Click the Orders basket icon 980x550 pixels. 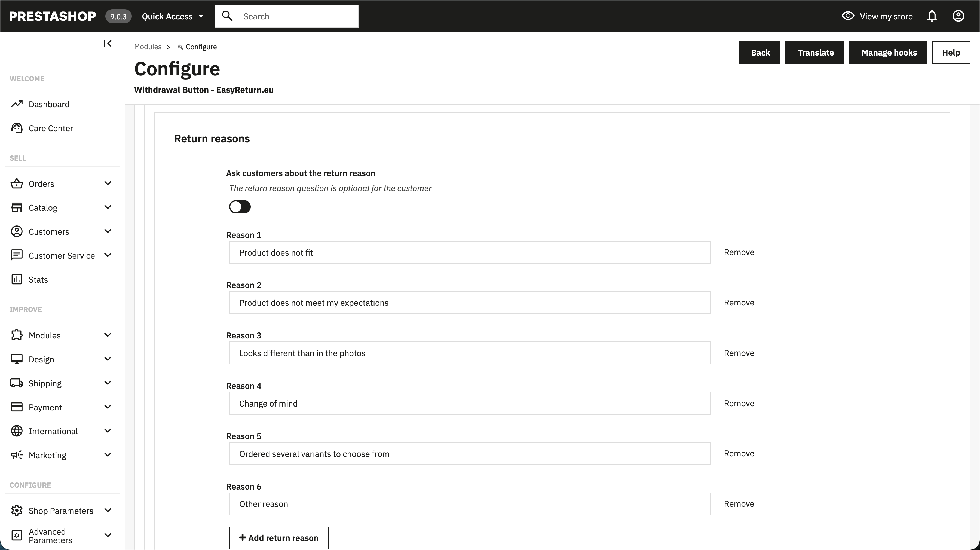(x=17, y=184)
